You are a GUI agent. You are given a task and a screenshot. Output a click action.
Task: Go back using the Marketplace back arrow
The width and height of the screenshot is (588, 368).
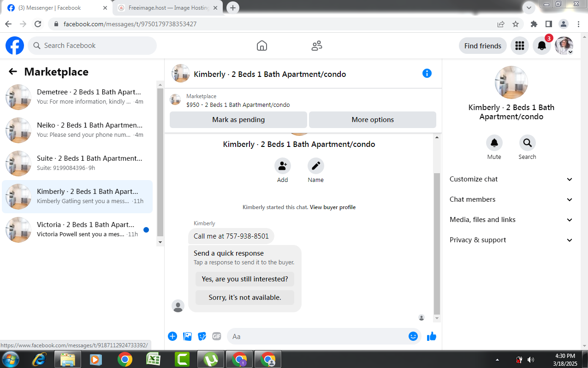pyautogui.click(x=13, y=71)
